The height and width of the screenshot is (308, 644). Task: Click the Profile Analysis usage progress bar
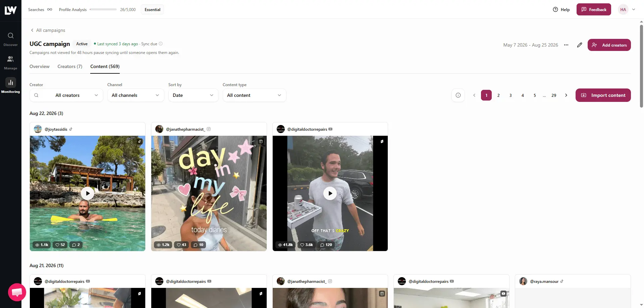click(103, 9)
